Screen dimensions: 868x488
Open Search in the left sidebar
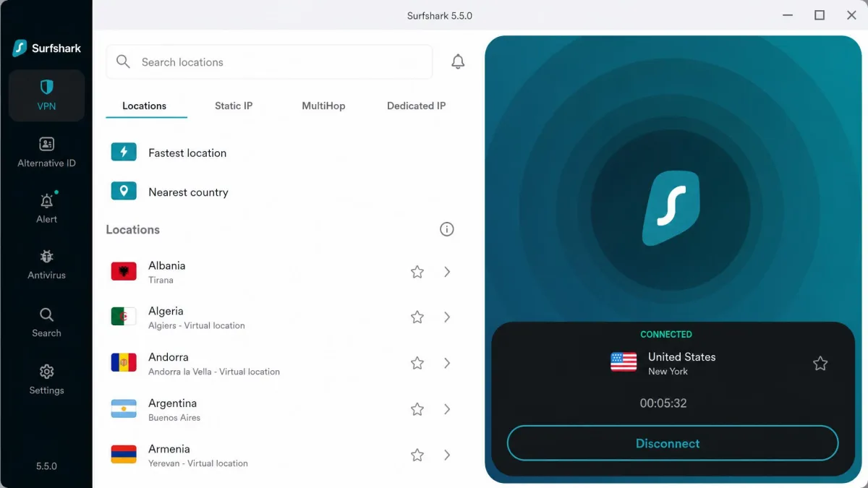click(x=46, y=322)
